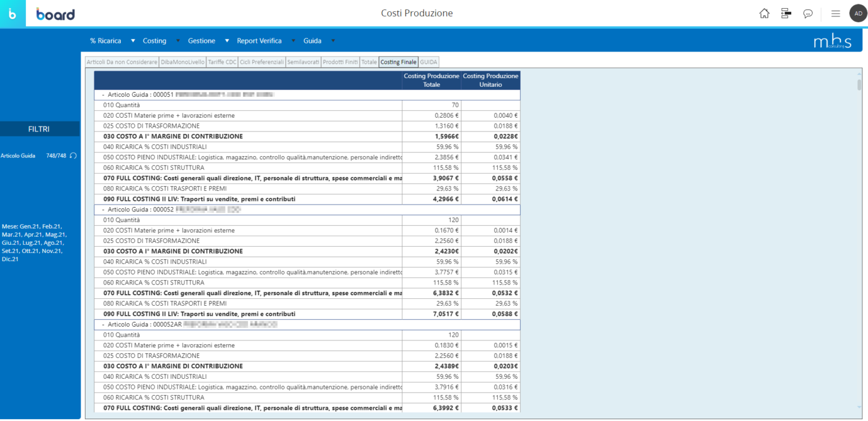Open the chat comments icon

pos(808,14)
